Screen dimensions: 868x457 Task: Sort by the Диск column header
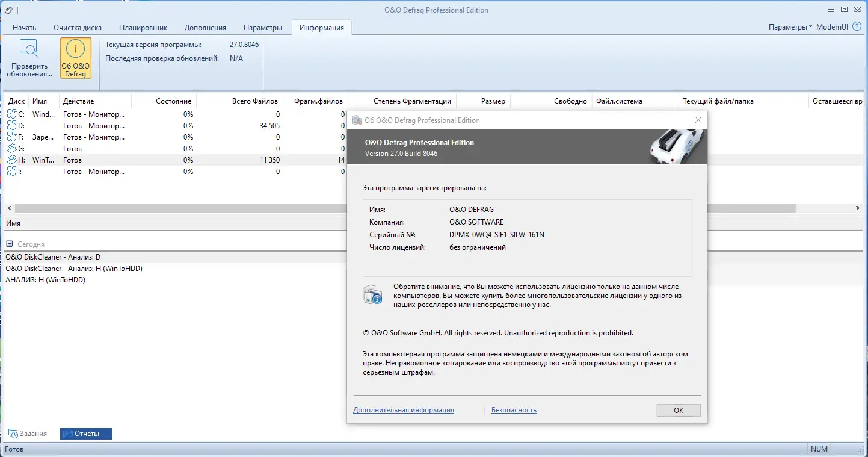tap(17, 101)
